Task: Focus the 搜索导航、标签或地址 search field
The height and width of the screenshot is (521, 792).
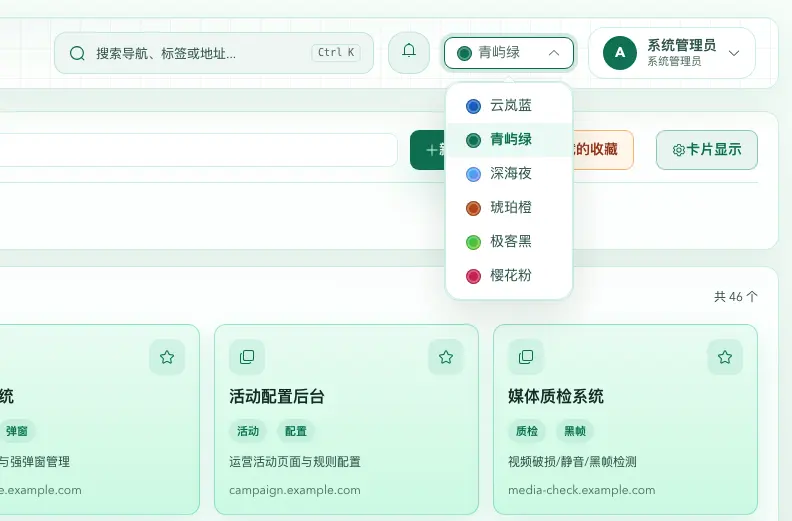Action: pyautogui.click(x=214, y=53)
